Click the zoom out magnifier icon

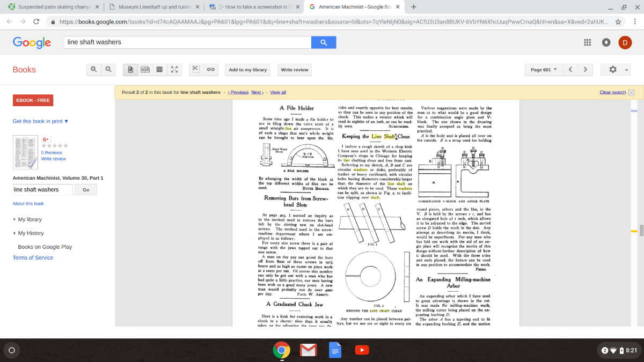pos(108,70)
